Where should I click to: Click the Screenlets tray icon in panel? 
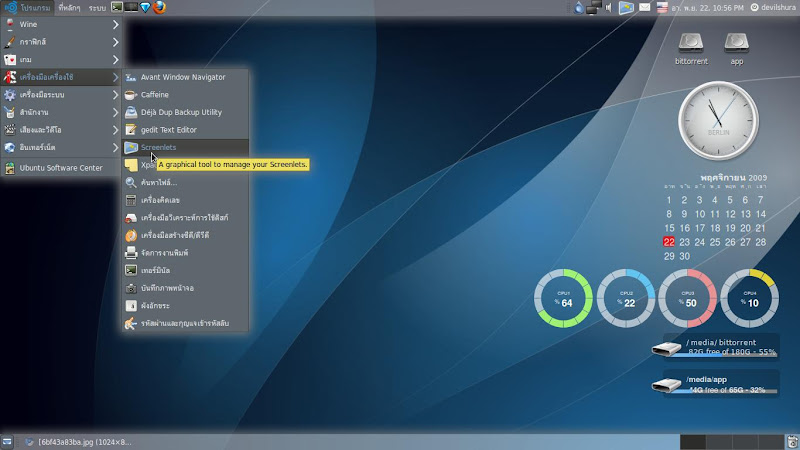[627, 7]
